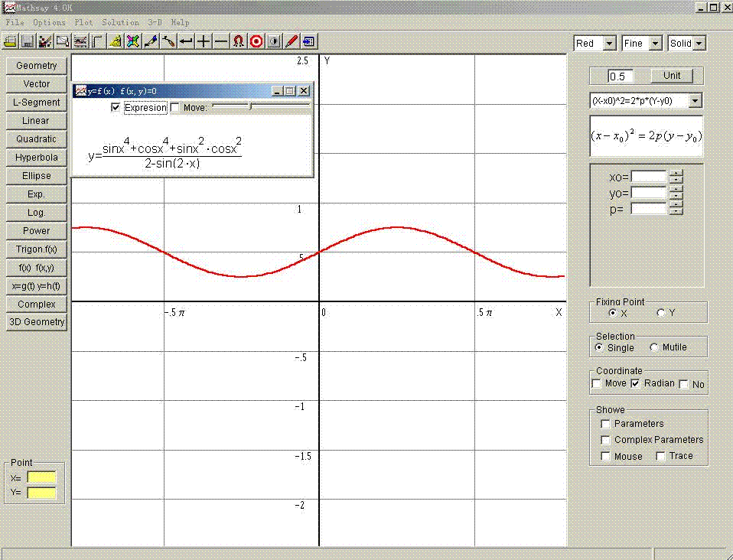
Task: Click the half-shaded circle toolbar icon
Action: pyautogui.click(x=274, y=41)
